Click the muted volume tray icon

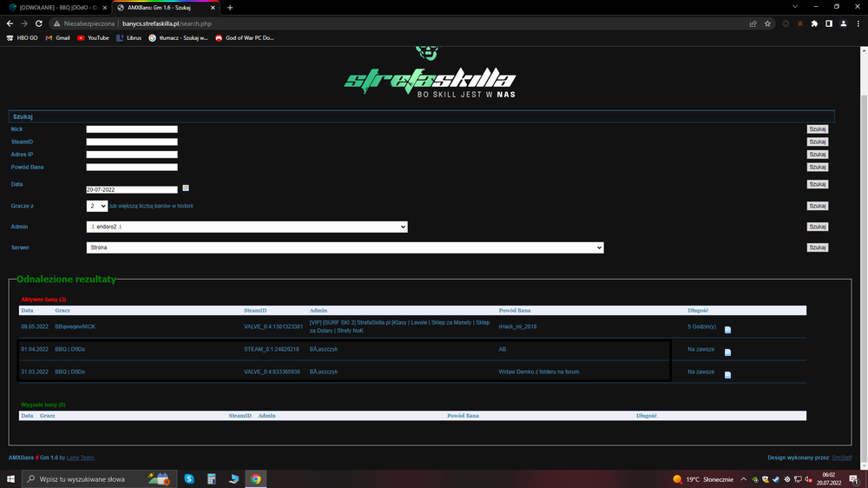pos(808,479)
